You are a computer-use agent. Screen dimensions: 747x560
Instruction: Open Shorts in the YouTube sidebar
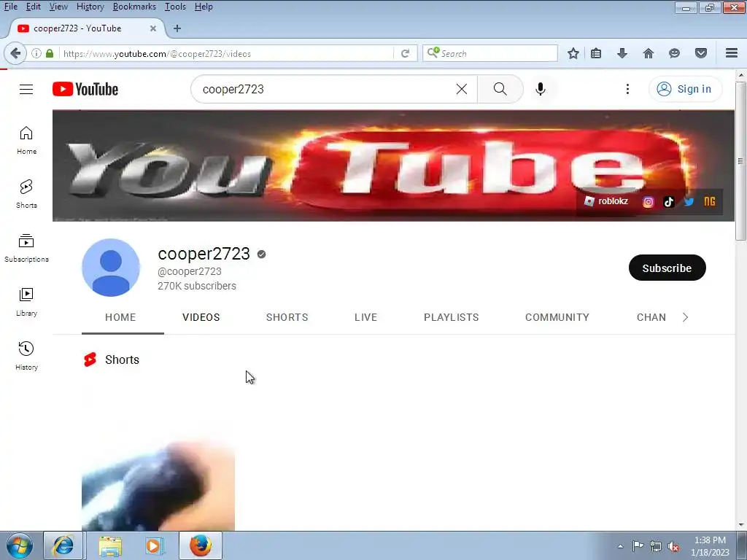[x=26, y=194]
